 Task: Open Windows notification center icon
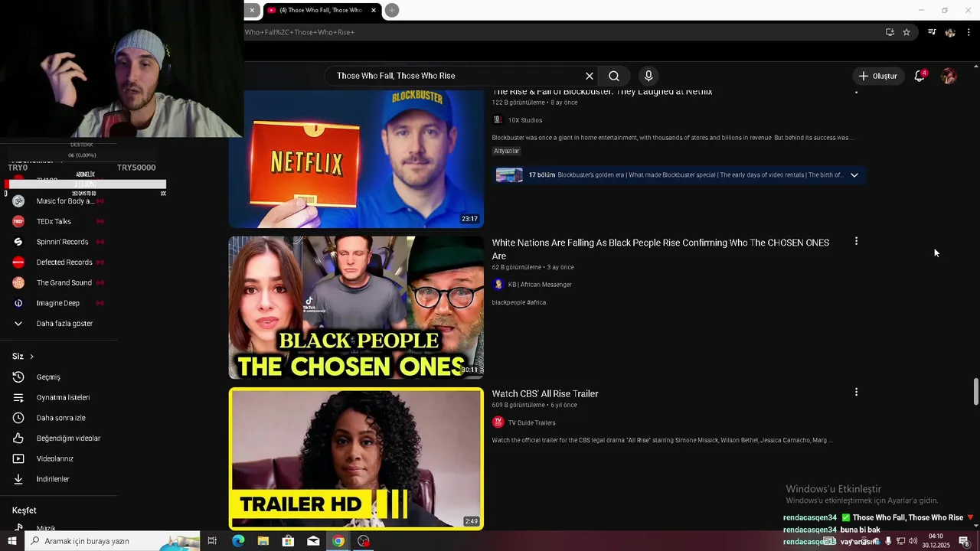pyautogui.click(x=965, y=541)
